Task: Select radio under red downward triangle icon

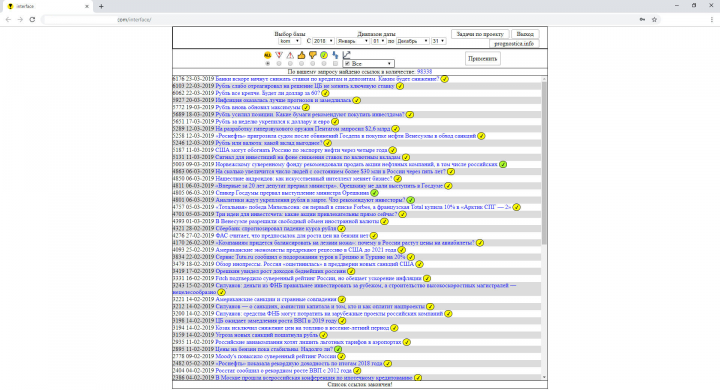Action: (x=279, y=63)
